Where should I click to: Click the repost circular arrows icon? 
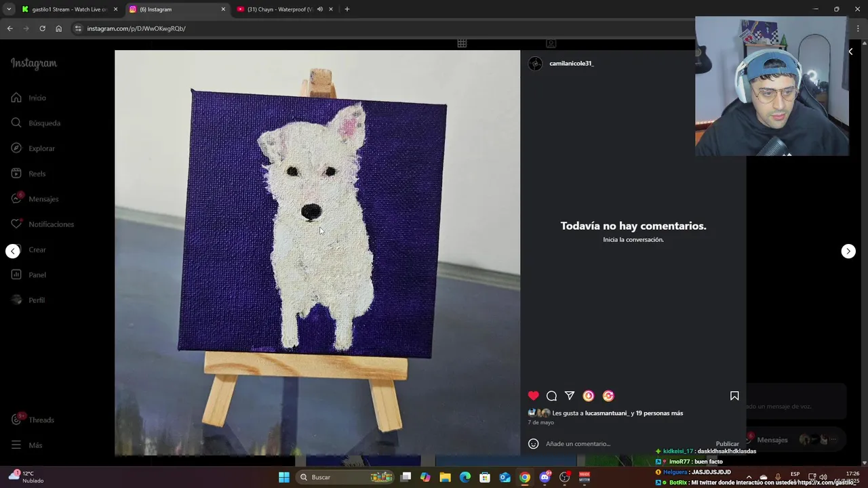click(x=608, y=396)
